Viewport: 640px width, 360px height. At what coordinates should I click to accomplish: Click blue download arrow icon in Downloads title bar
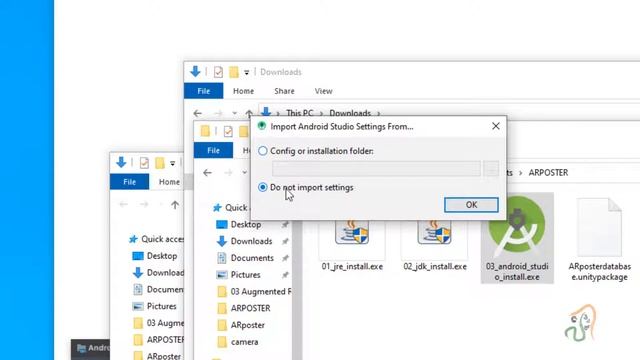[195, 71]
